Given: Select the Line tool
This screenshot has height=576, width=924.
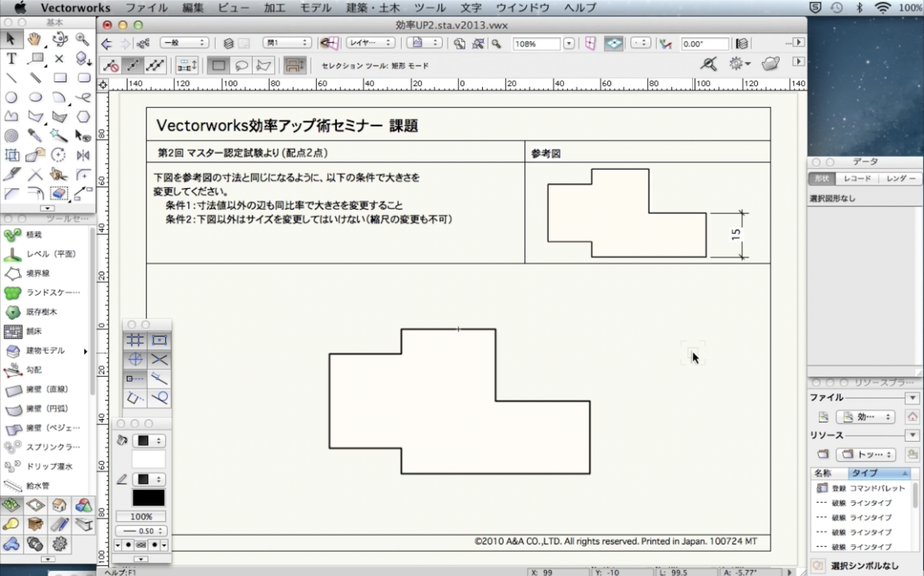Looking at the screenshot, I should [11, 78].
